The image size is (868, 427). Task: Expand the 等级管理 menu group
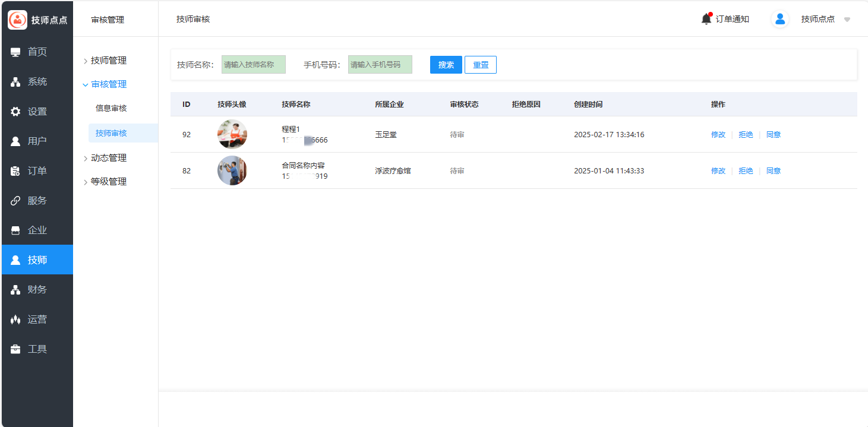[108, 182]
